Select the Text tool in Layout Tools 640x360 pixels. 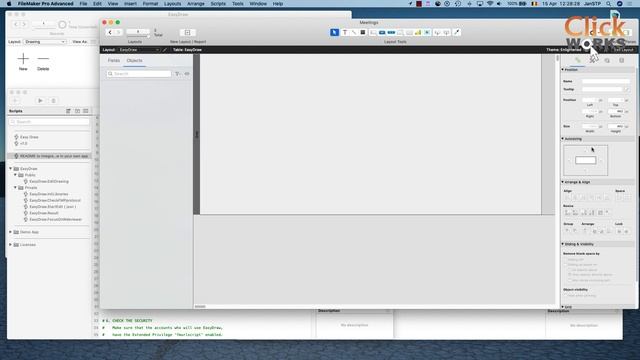tap(345, 32)
